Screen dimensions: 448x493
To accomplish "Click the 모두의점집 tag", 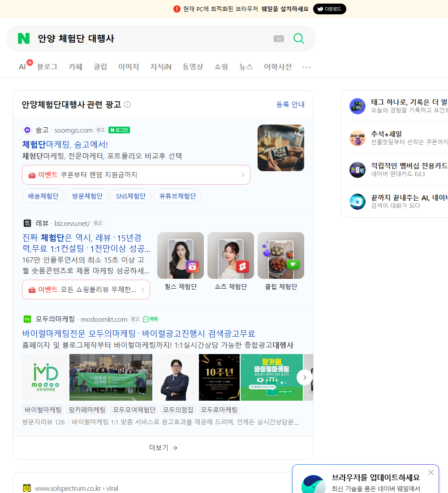I will click(178, 410).
